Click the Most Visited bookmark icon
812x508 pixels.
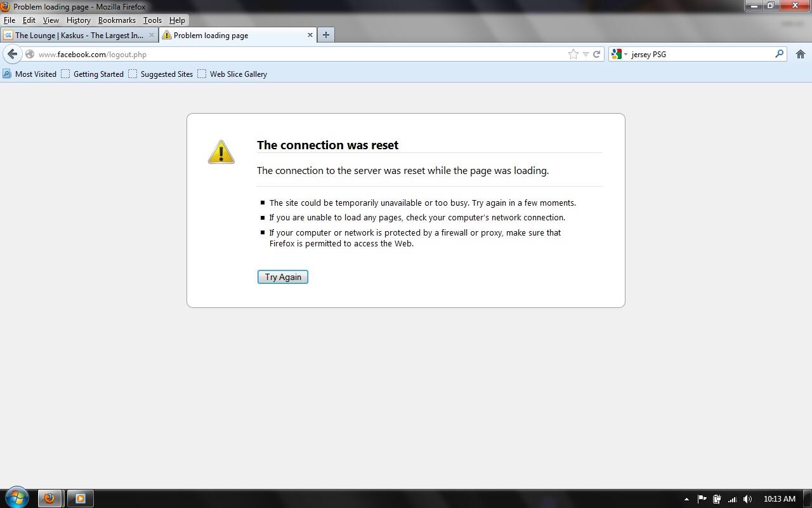[x=7, y=74]
